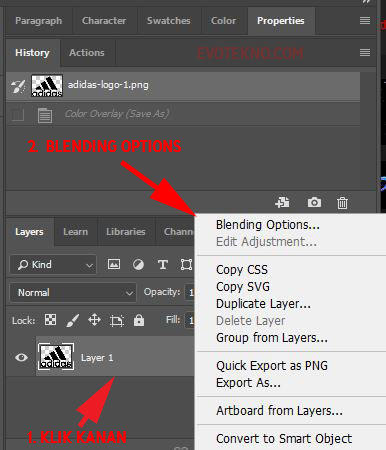Click the Layer 1 name
Screen dimensions: 386x450
(97, 358)
